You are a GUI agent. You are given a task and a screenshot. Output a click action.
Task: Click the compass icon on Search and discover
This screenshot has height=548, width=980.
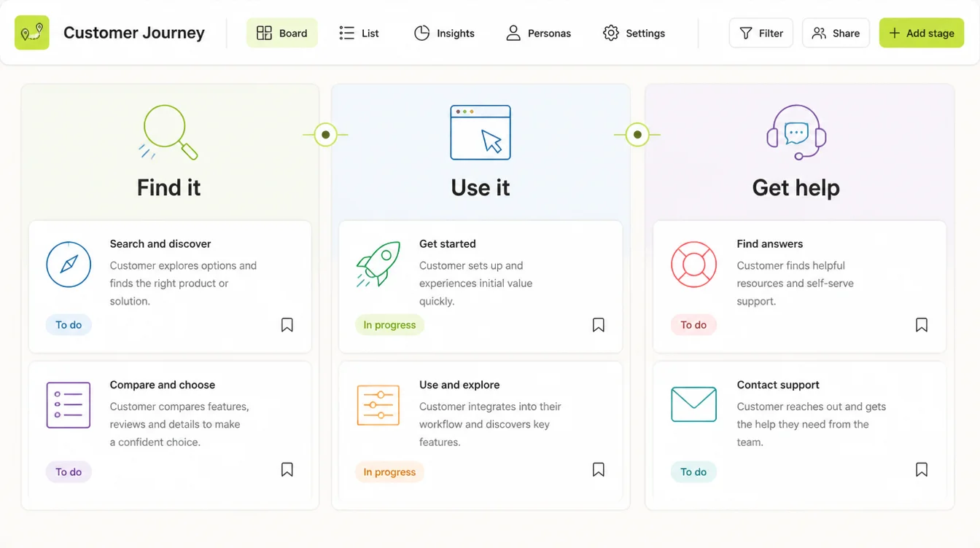coord(69,265)
